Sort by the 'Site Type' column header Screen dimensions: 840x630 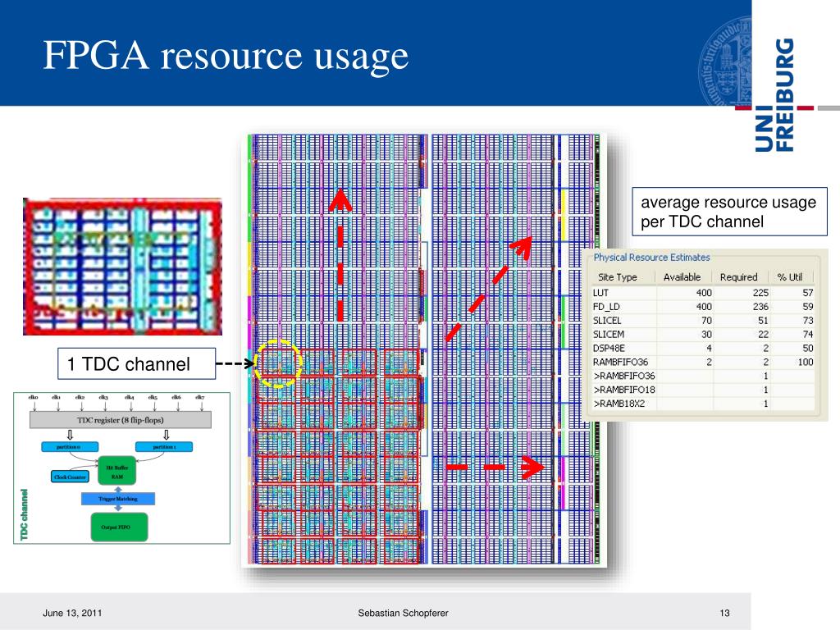(x=617, y=277)
